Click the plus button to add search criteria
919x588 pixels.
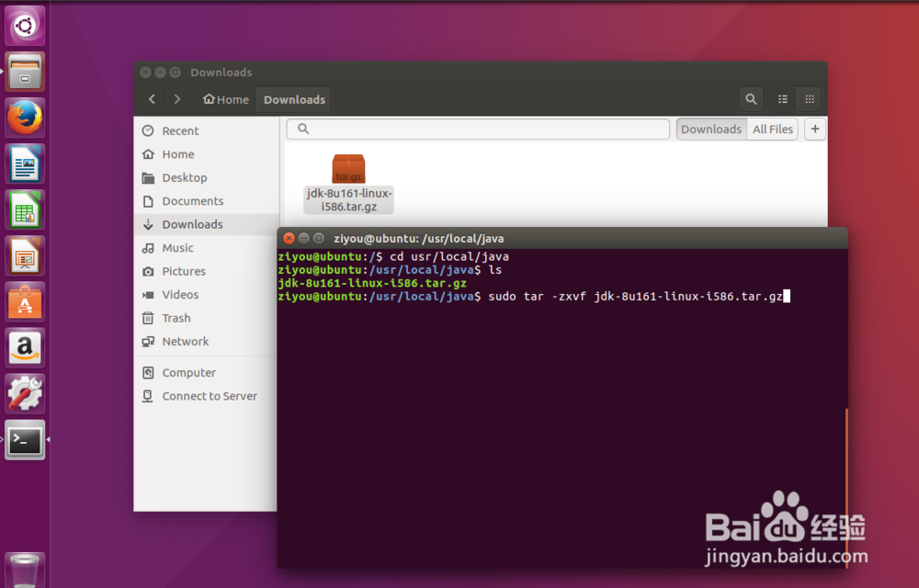point(814,129)
